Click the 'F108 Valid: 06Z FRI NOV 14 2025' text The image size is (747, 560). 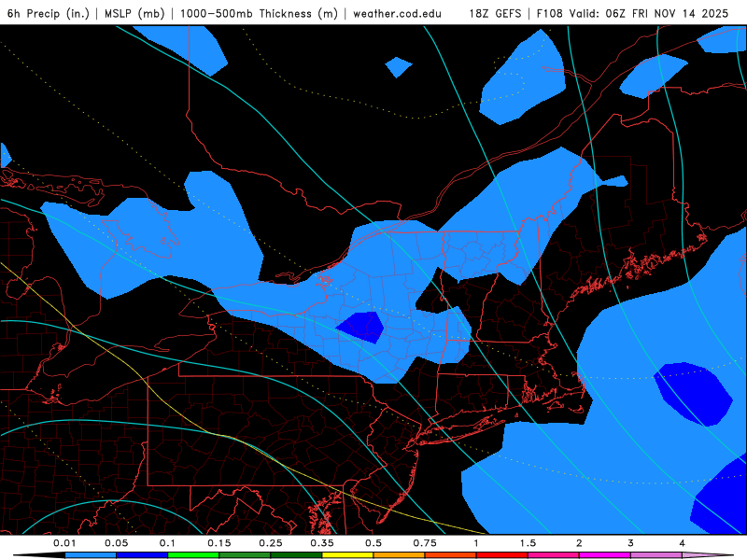click(x=632, y=13)
